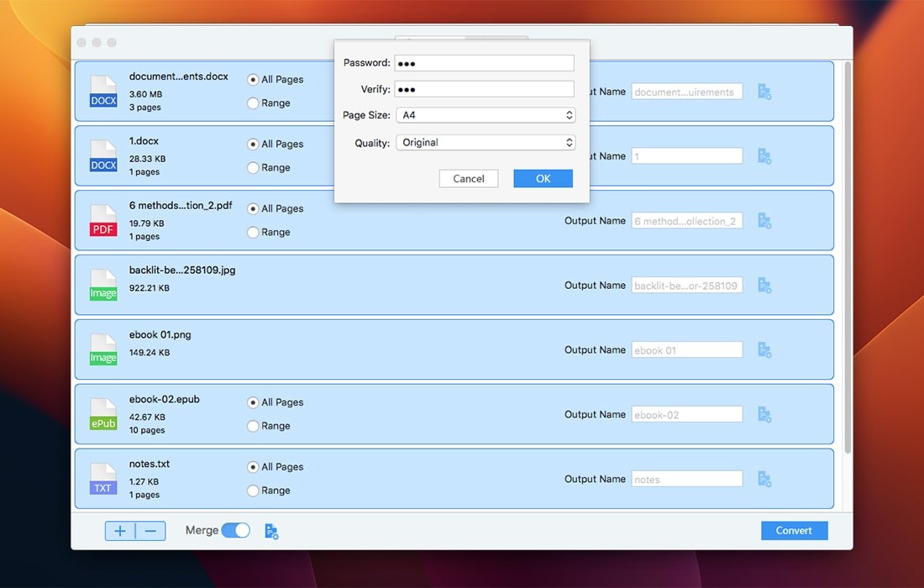Image resolution: width=924 pixels, height=588 pixels.
Task: Click settings icon for 6 methods PDF row
Action: coord(764,221)
